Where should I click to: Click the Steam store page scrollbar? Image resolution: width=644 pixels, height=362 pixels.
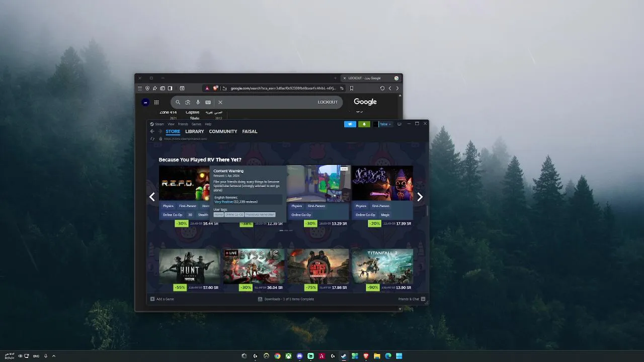click(427, 211)
